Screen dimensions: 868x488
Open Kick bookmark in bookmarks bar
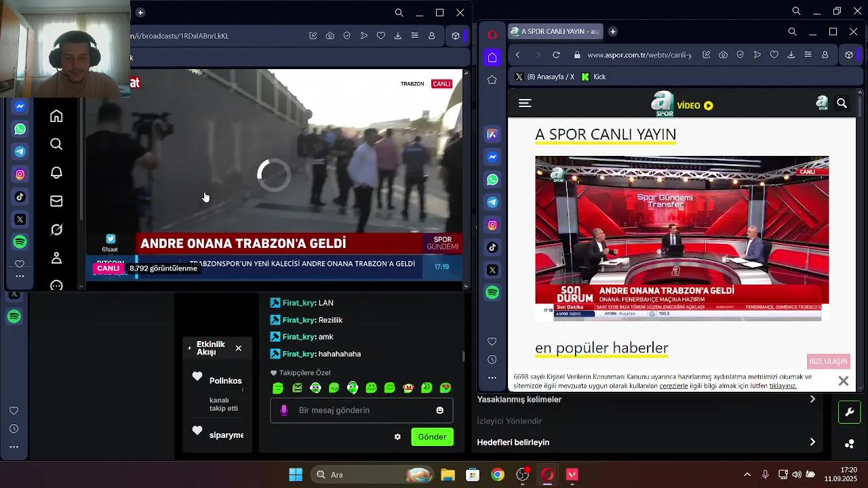[x=593, y=77]
